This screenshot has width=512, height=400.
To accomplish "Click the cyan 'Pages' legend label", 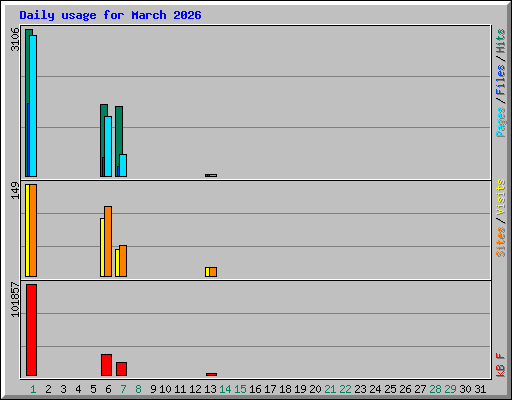I will [500, 122].
